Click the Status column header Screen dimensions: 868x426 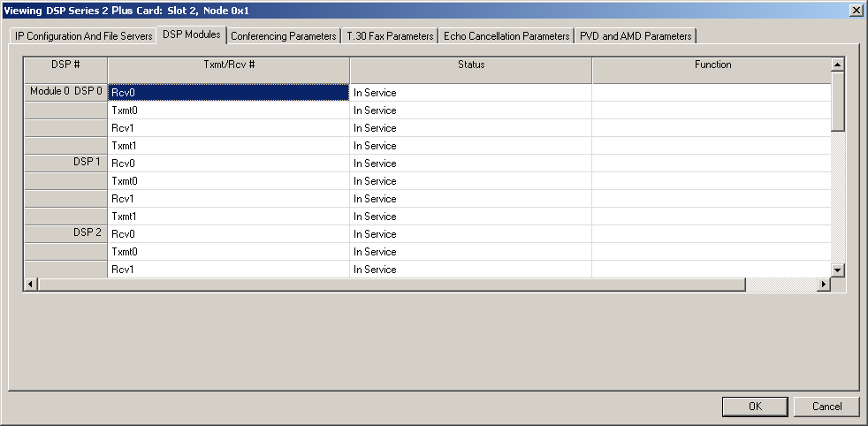470,65
